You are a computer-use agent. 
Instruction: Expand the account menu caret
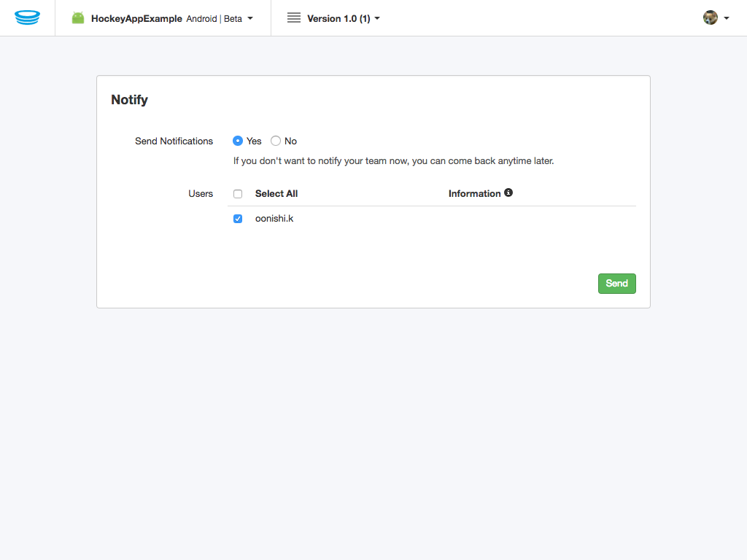tap(725, 17)
